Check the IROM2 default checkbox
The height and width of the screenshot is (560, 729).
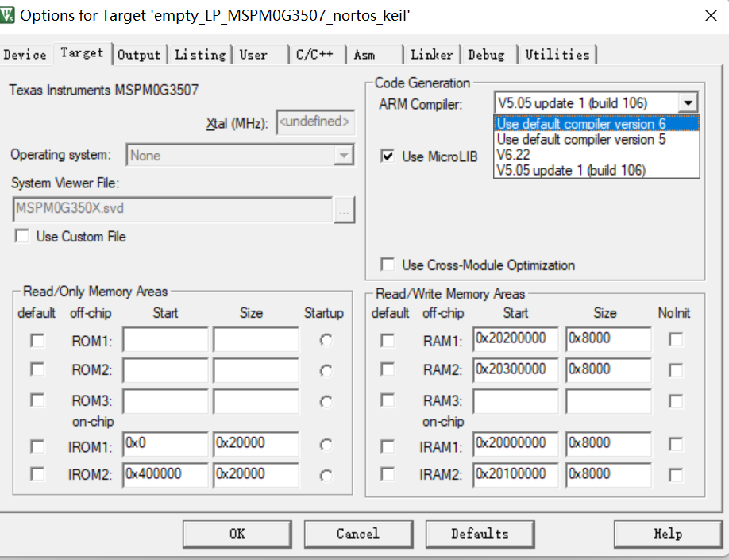[x=37, y=474]
